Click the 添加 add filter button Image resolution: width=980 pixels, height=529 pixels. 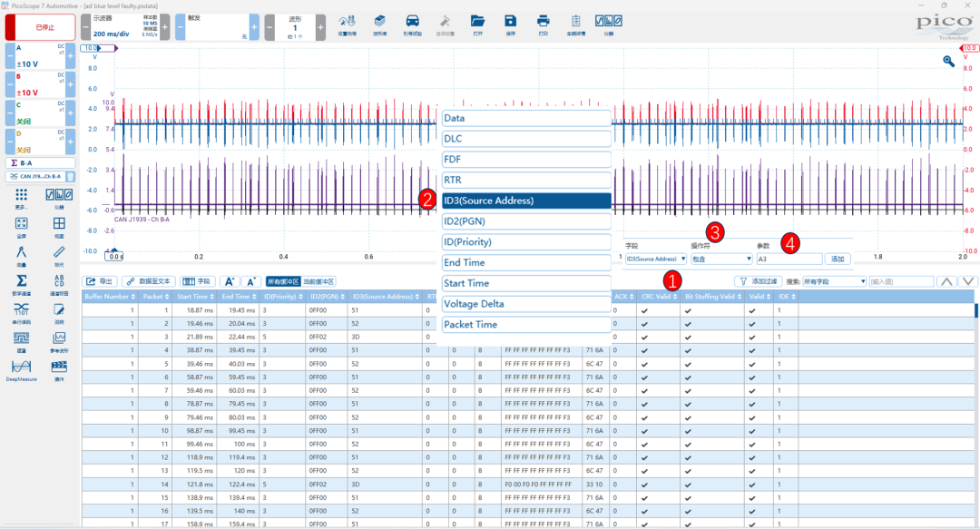(838, 259)
